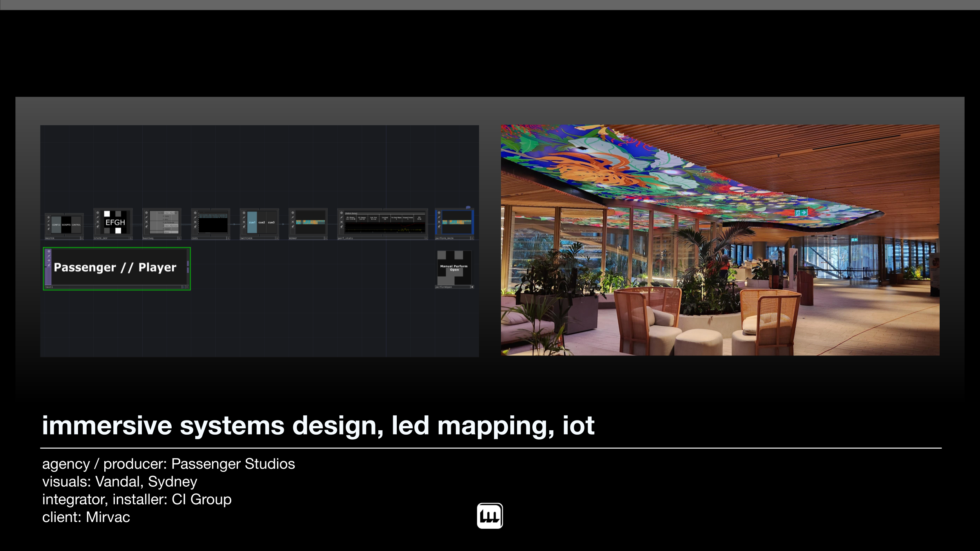Click the bypass X flag on bootSeq node

click(x=146, y=222)
